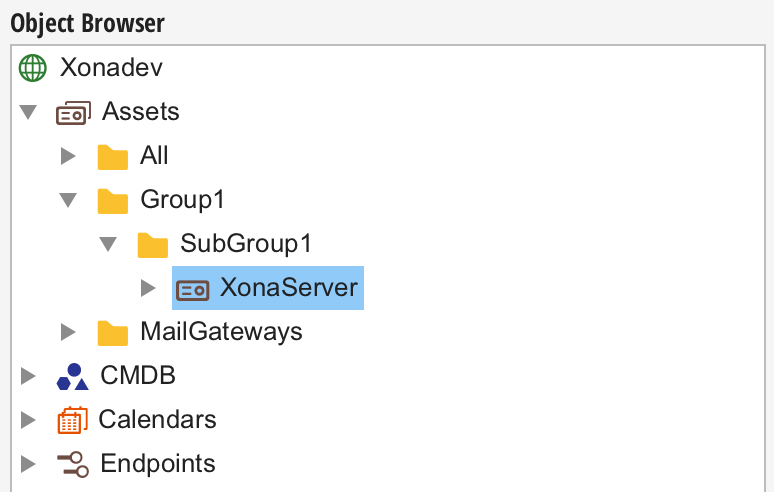Select the Group1 label
This screenshot has width=774, height=492.
[x=183, y=200]
